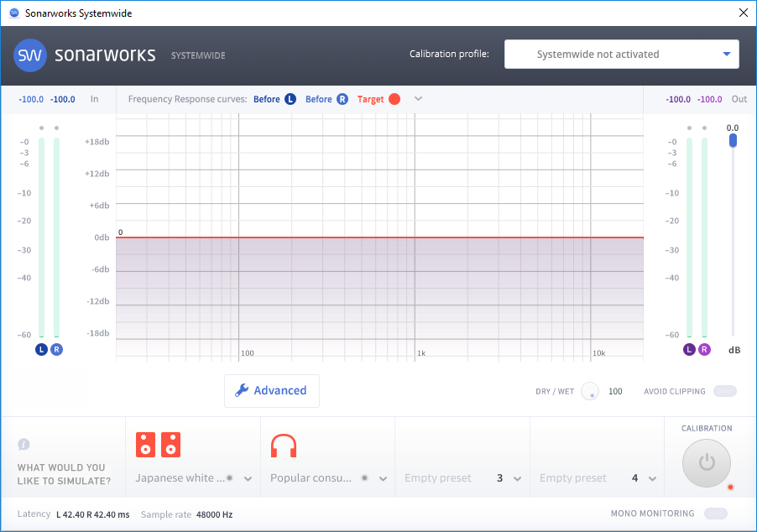757x532 pixels.
Task: Select the red headphones preset icon
Action: [x=284, y=445]
